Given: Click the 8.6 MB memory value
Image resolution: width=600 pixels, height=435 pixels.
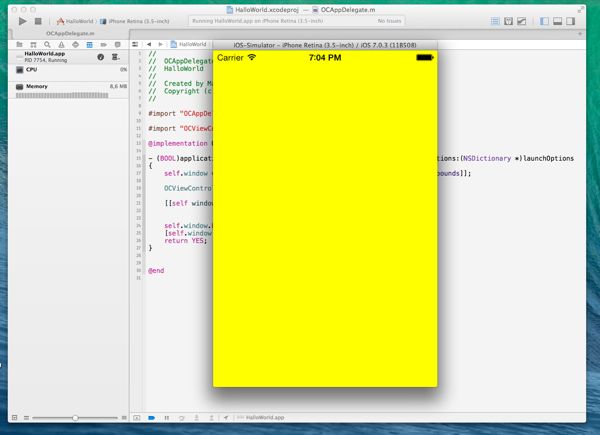Looking at the screenshot, I should click(x=118, y=86).
